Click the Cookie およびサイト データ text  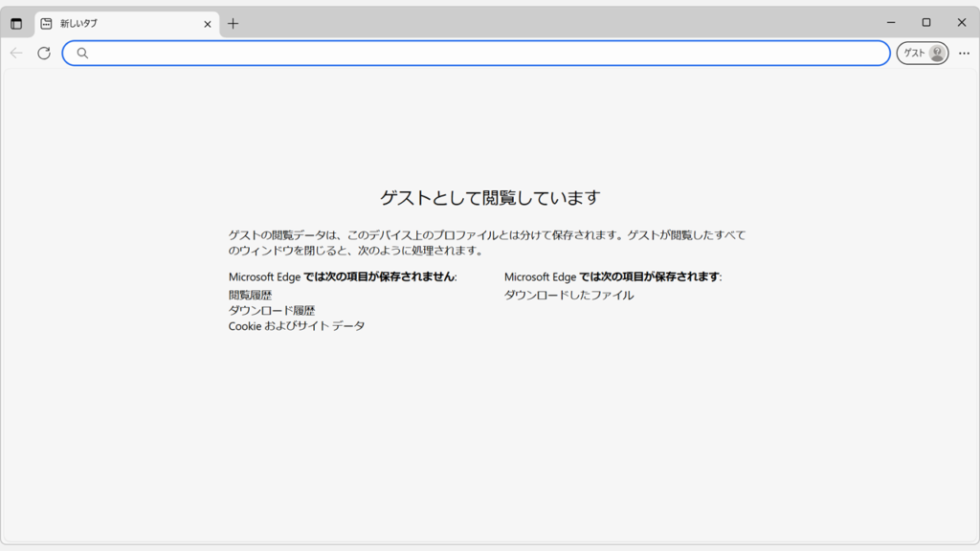[x=295, y=325]
